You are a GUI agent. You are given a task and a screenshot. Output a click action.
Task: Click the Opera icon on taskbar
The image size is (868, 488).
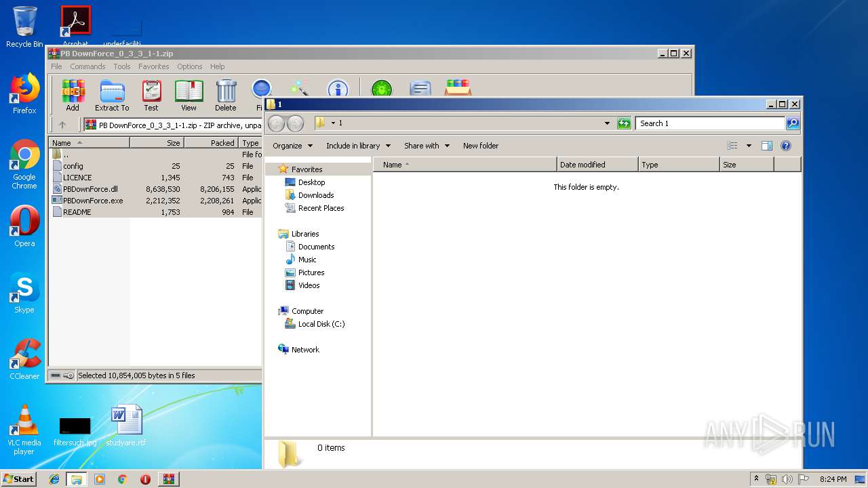click(145, 479)
